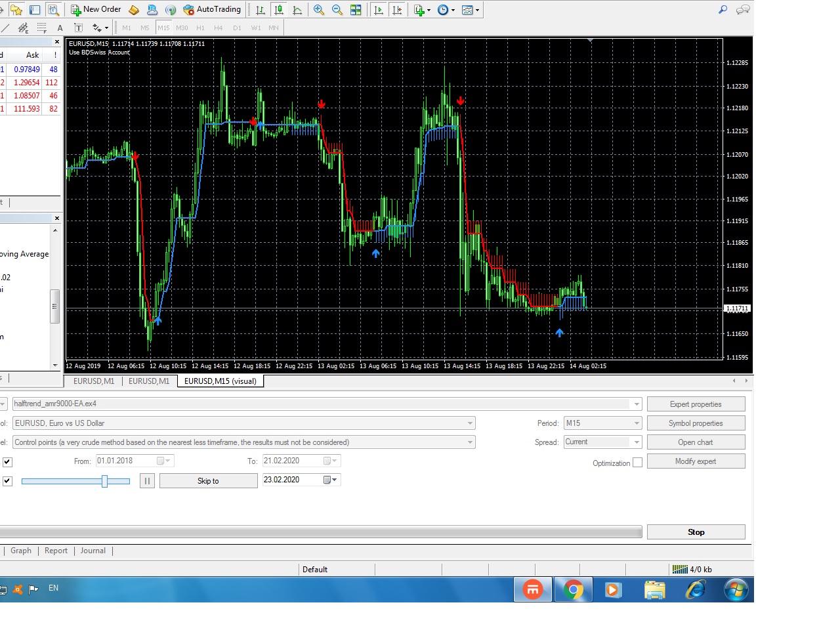Expand the Period M15 dropdown
Viewport: 840px width, 630px height.
tap(637, 423)
